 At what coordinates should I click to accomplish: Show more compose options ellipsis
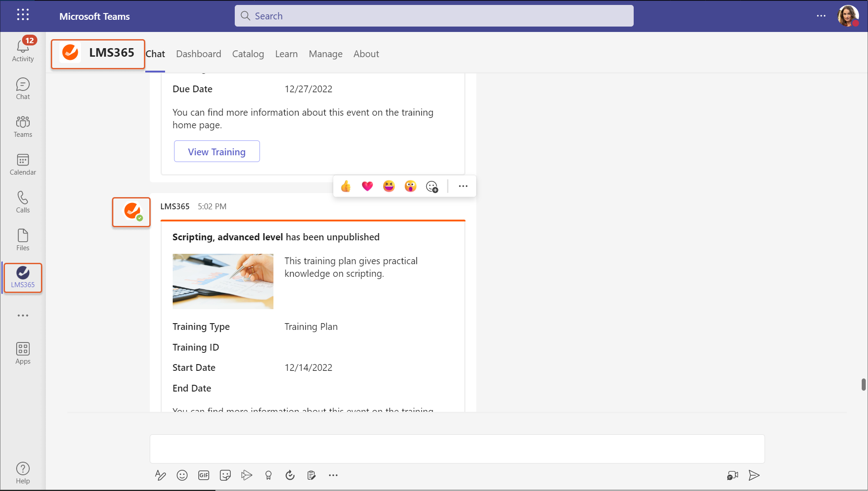333,475
